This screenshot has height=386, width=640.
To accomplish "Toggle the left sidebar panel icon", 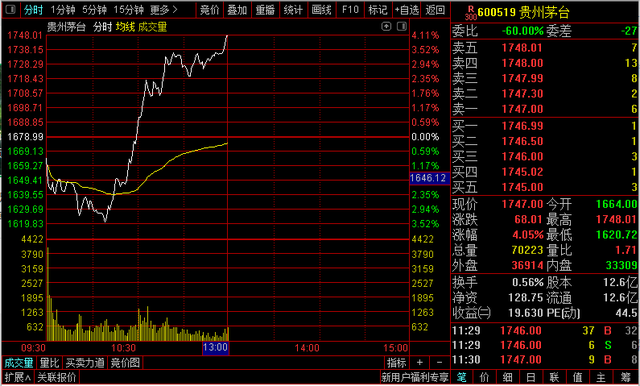I will 11,9.
